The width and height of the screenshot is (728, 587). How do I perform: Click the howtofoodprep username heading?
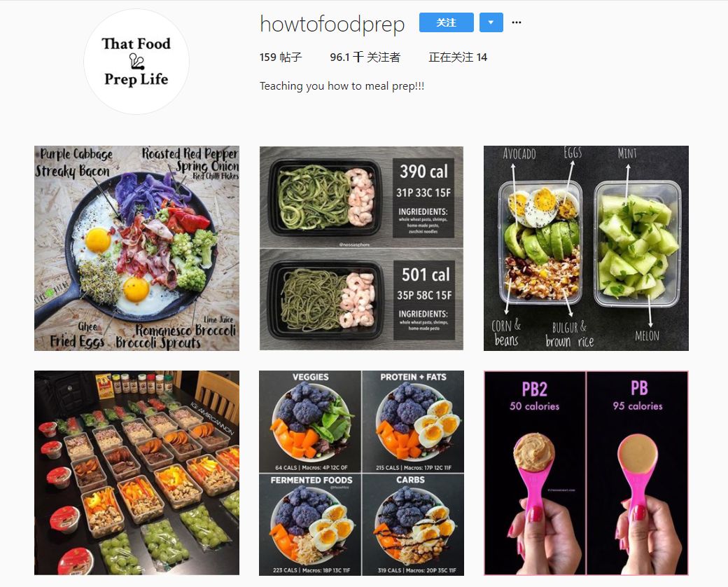(x=332, y=24)
